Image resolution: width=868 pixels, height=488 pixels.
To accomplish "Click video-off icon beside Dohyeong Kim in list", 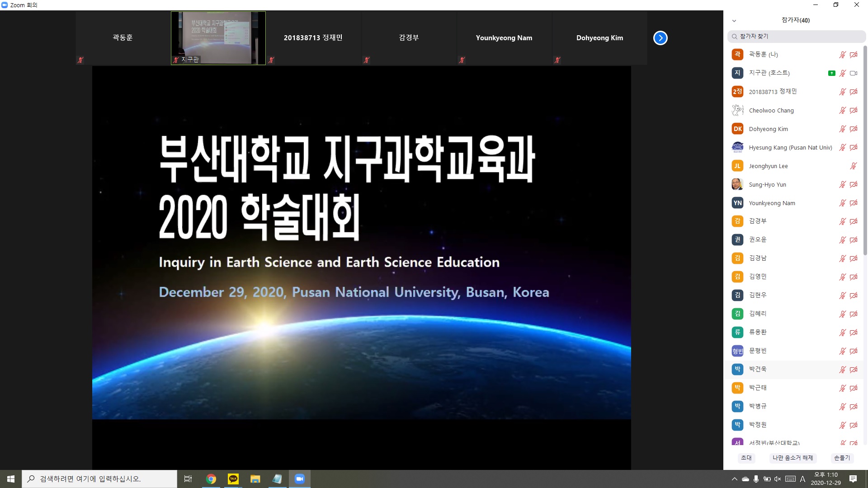I will [853, 129].
